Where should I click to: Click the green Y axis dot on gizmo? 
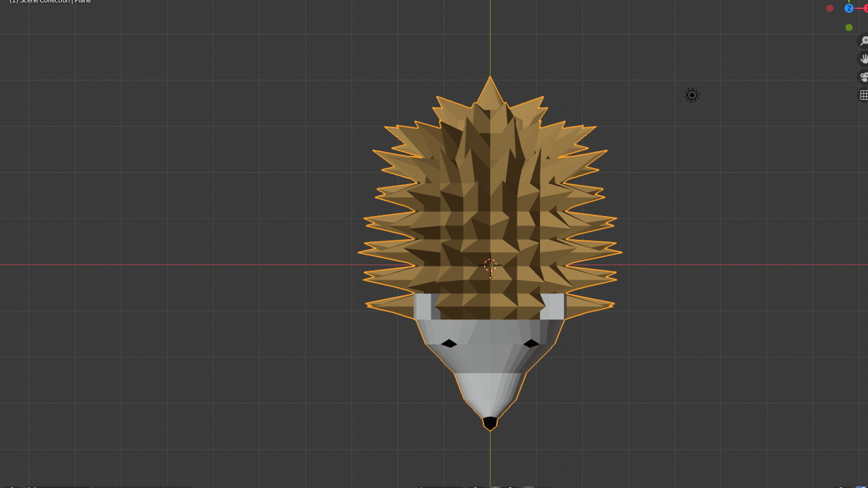[849, 27]
